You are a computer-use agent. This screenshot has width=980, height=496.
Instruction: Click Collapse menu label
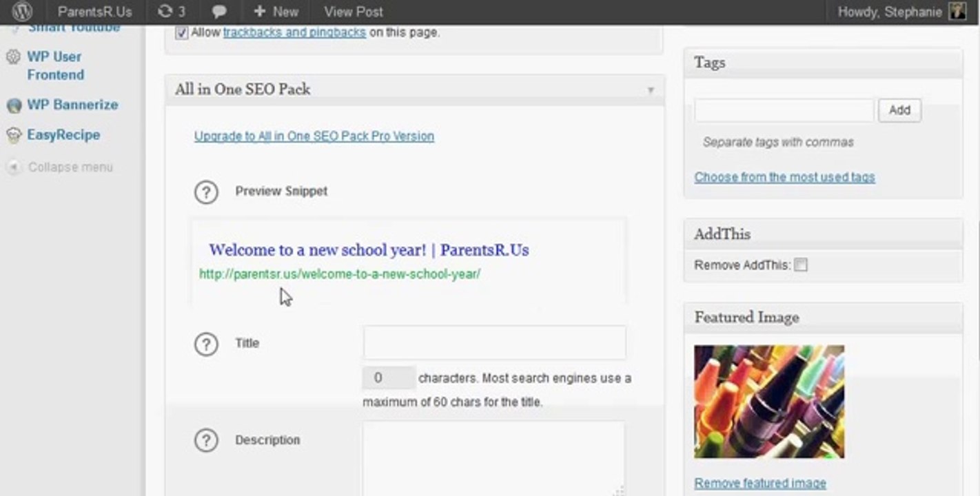pos(70,167)
